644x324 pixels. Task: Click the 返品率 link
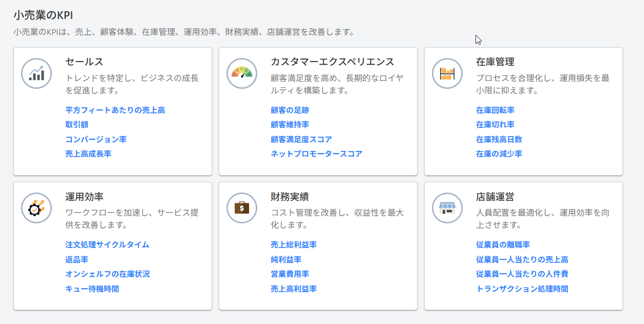click(x=76, y=259)
